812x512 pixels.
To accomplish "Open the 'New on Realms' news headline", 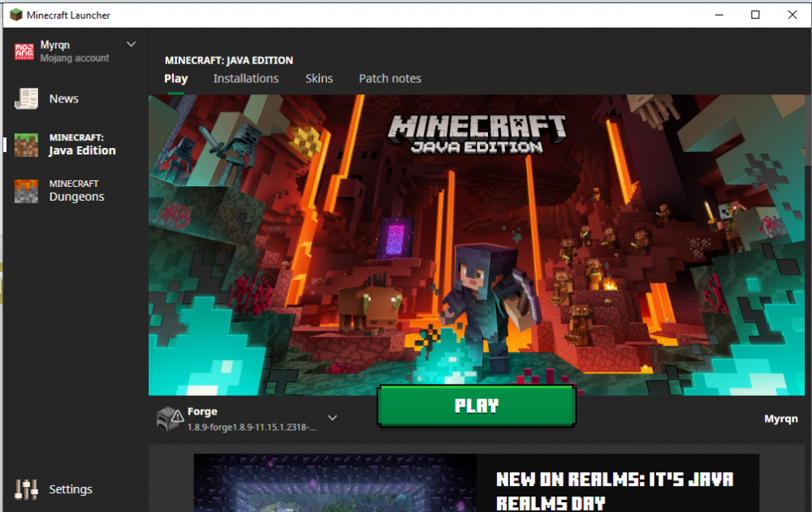I will coord(615,491).
